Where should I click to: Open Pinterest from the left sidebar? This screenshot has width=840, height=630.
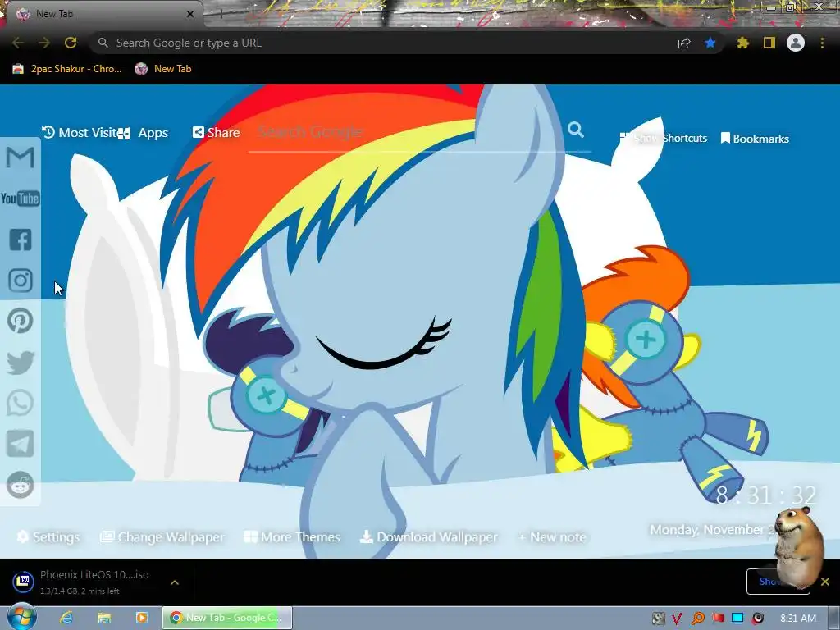[21, 321]
